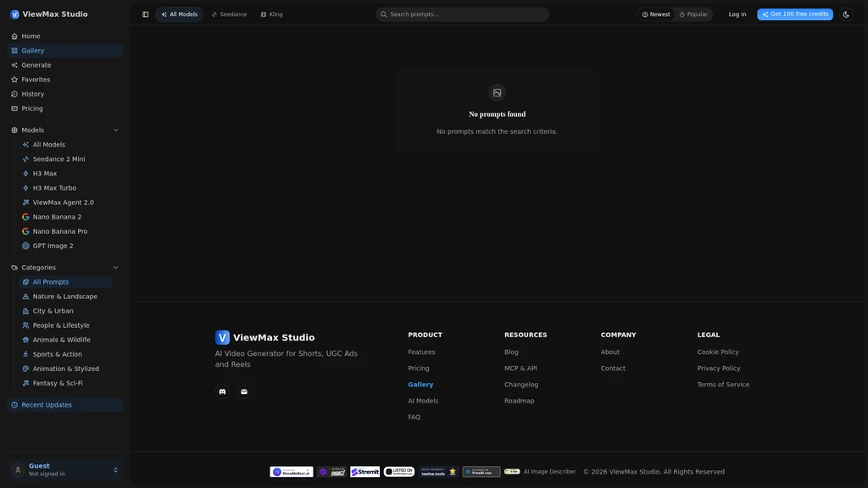Focus the Search prompts field

462,14
